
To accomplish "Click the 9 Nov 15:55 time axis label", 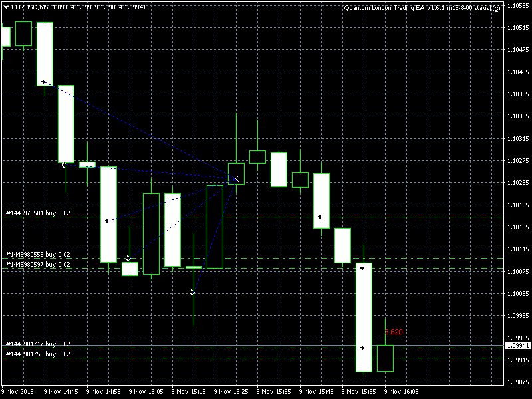I will tap(359, 391).
